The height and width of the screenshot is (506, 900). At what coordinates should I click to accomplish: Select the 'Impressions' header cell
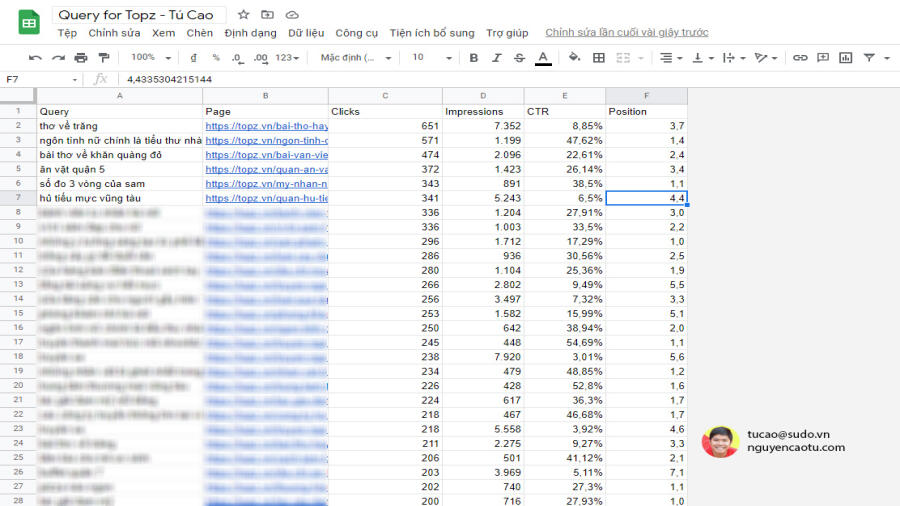483,111
